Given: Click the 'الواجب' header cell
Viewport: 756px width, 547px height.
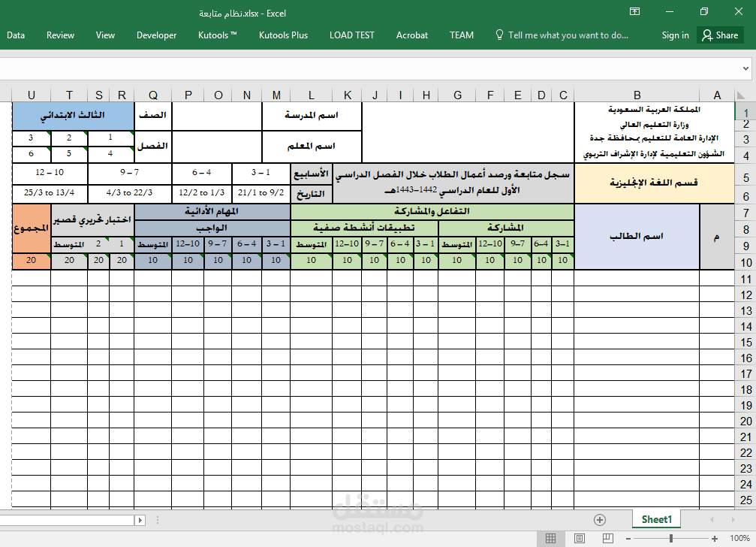Looking at the screenshot, I should point(212,228).
